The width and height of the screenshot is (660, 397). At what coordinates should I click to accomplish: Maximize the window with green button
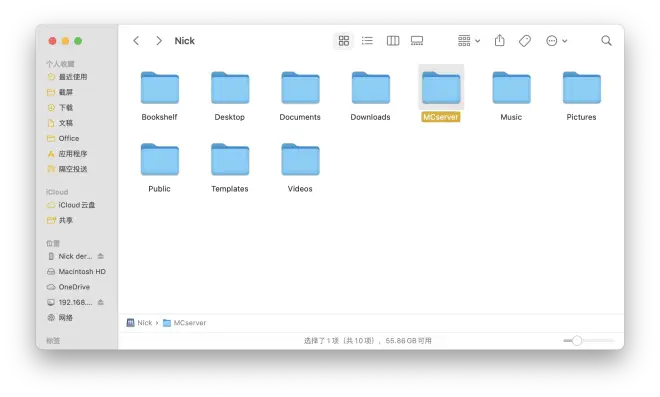pos(78,41)
